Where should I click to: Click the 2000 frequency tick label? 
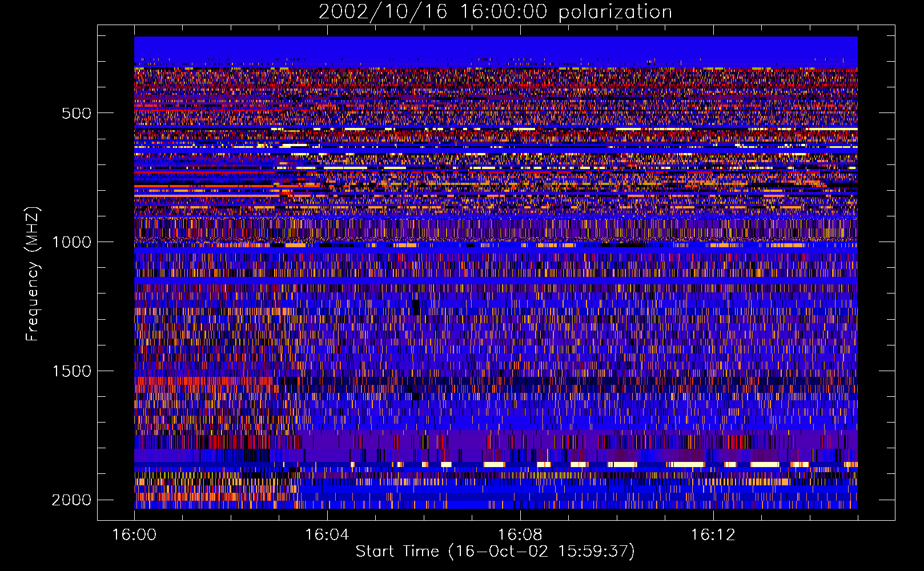click(71, 500)
